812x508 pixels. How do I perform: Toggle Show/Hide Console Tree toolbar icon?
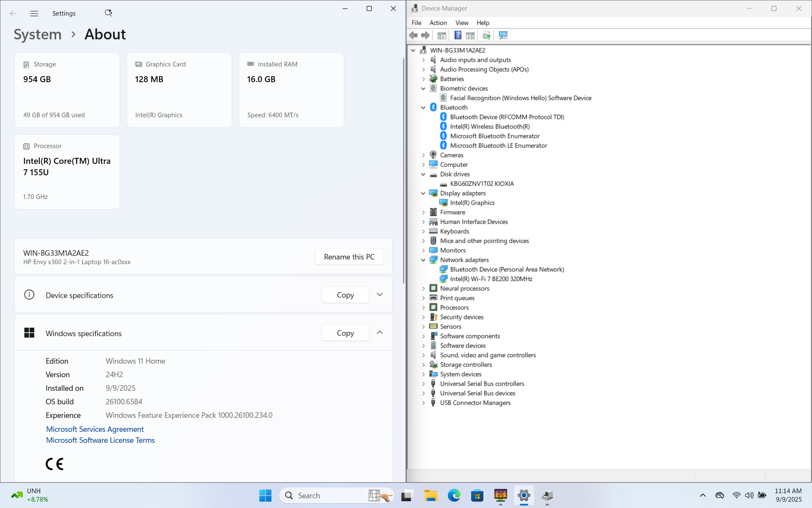click(442, 36)
